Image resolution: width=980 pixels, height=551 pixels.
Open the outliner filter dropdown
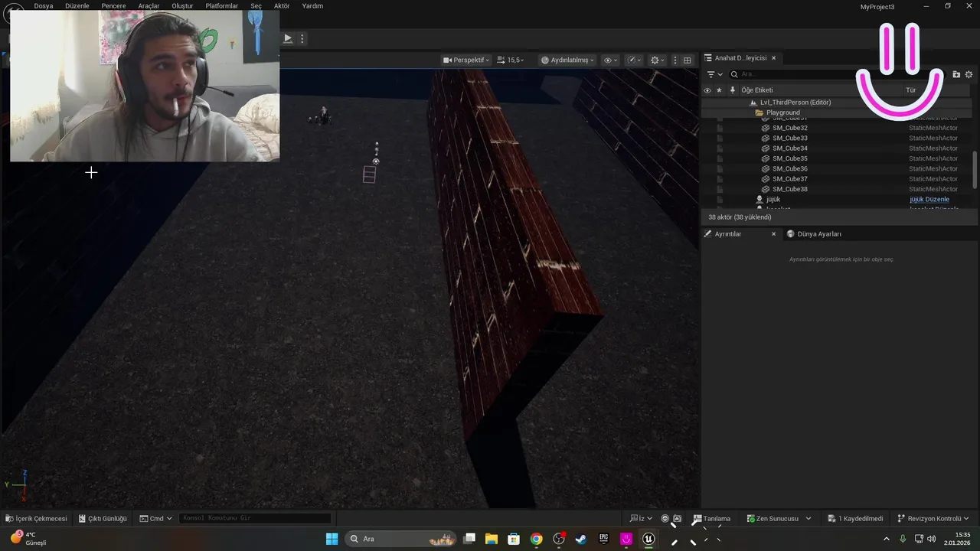pos(714,74)
